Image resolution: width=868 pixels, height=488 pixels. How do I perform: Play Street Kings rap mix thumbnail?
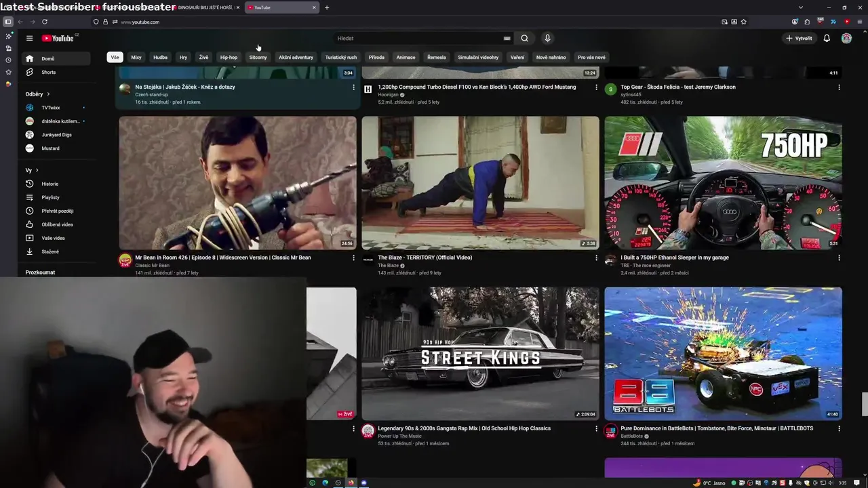click(480, 354)
